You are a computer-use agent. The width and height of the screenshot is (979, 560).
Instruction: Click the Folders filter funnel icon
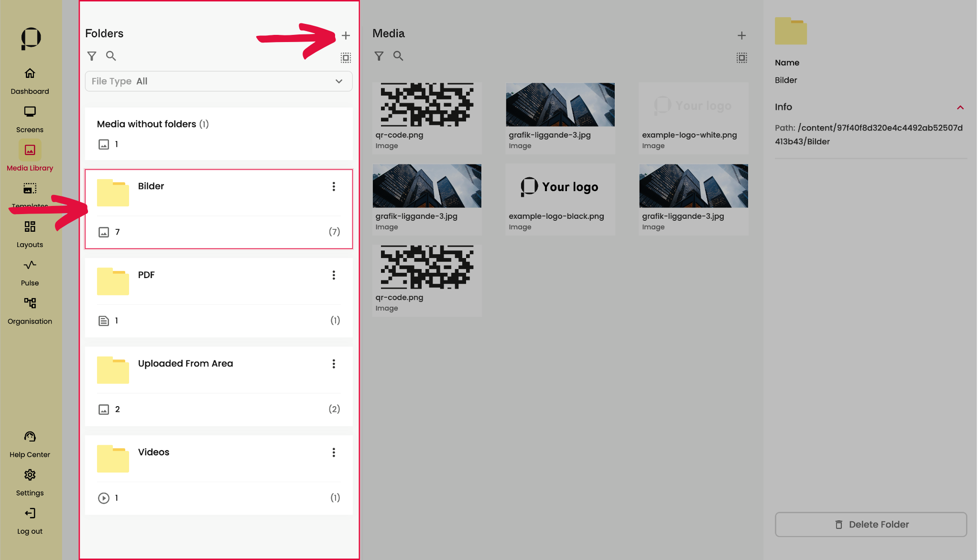(x=92, y=56)
